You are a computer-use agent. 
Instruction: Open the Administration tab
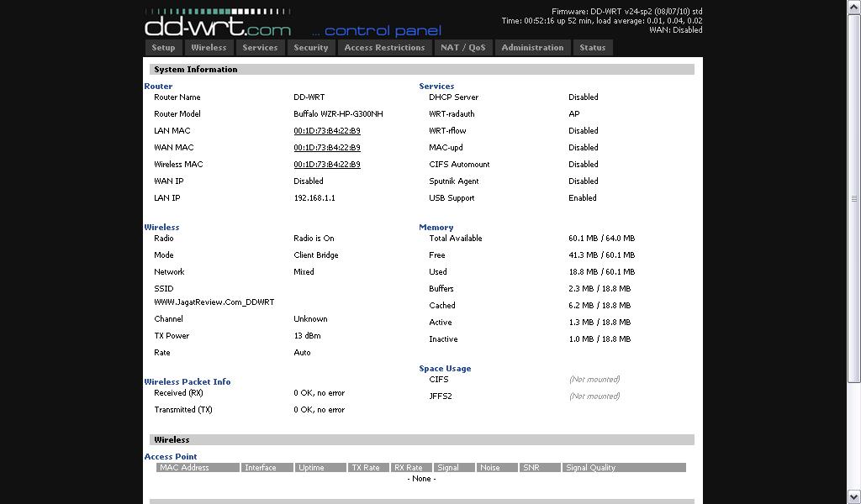[x=532, y=48]
